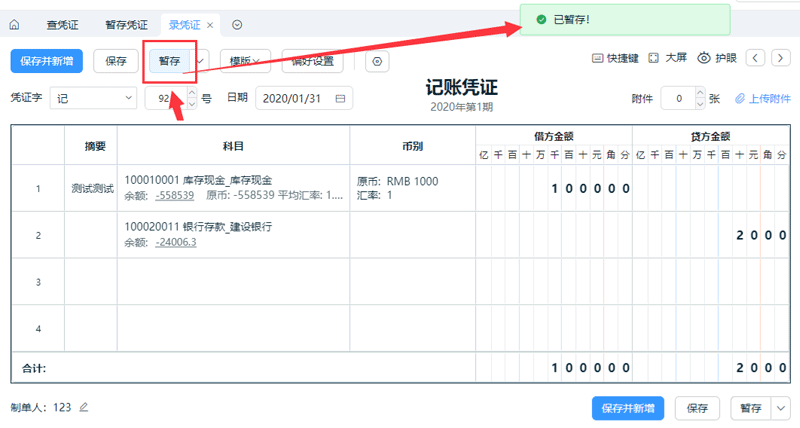The image size is (800, 428).
Task: Open the tab list dropdown circle icon
Action: point(237,24)
